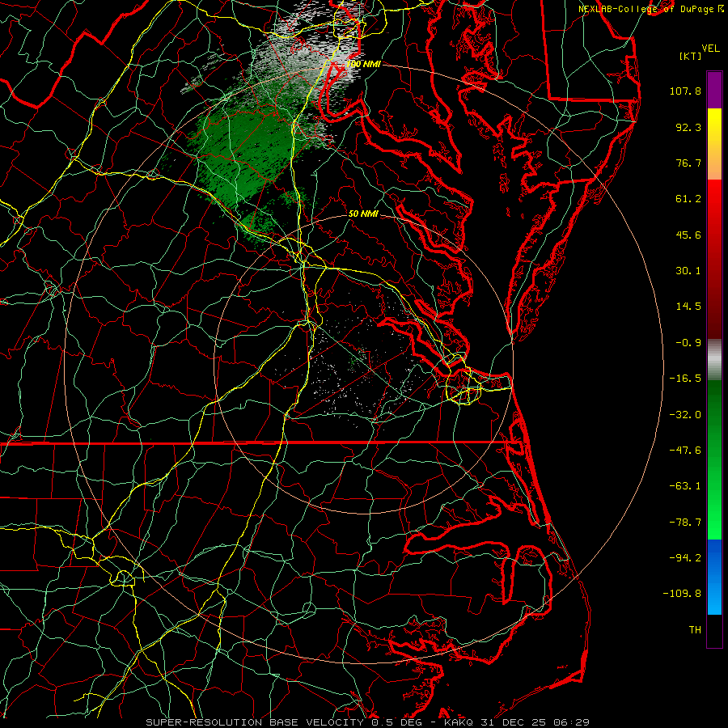Click the -32.0 legend value
The width and height of the screenshot is (728, 728).
pos(685,415)
